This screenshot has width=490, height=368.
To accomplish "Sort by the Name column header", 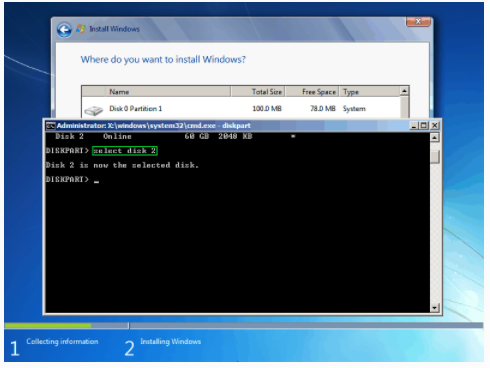I will coord(168,92).
